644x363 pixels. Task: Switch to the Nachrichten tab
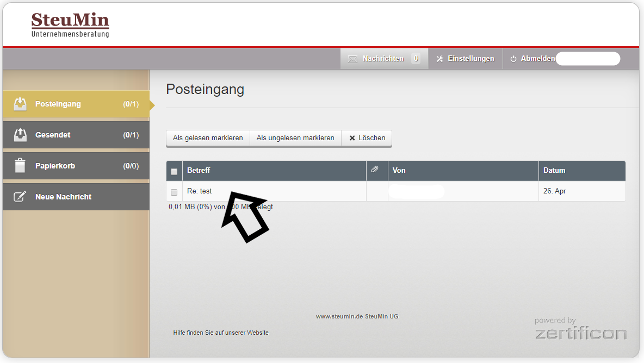(x=383, y=58)
